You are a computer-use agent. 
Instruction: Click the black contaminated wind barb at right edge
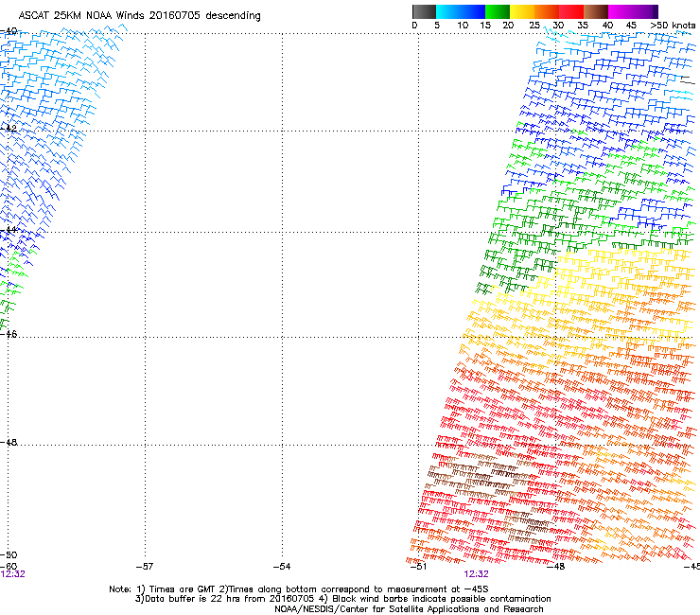688,80
